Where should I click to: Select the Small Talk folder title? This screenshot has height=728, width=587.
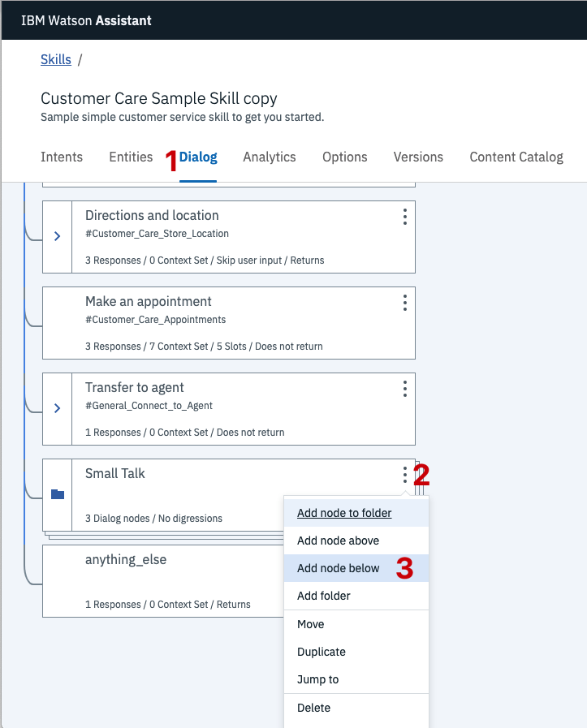[115, 473]
